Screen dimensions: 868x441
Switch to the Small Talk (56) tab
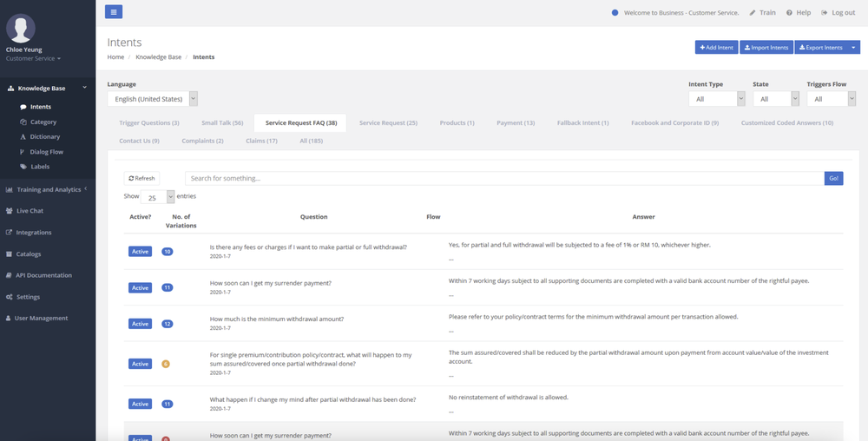click(x=222, y=123)
